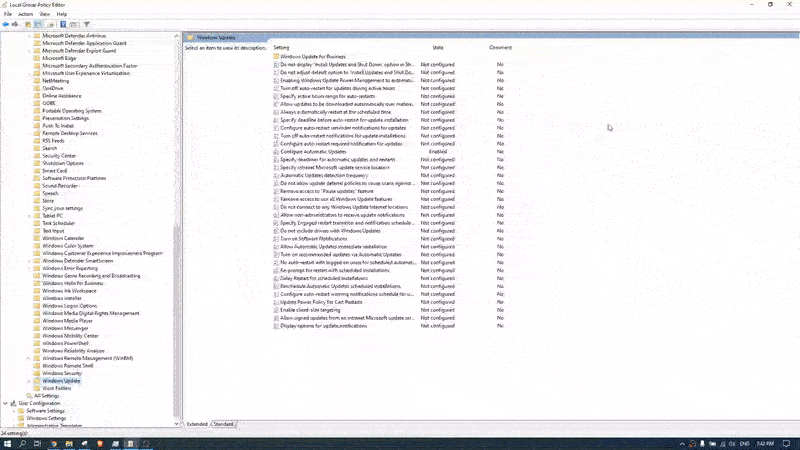Expand the Windows Update tree node
Screen dimensions: 800x450
[29, 381]
